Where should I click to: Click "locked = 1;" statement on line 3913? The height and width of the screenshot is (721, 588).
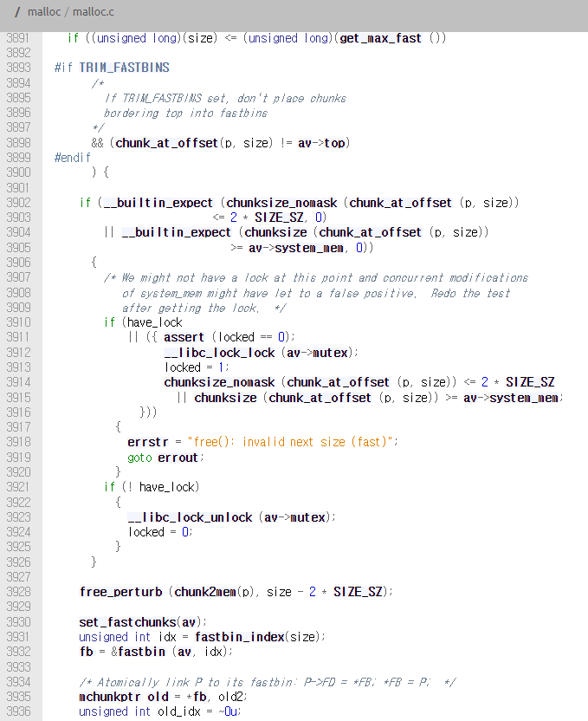[197, 367]
